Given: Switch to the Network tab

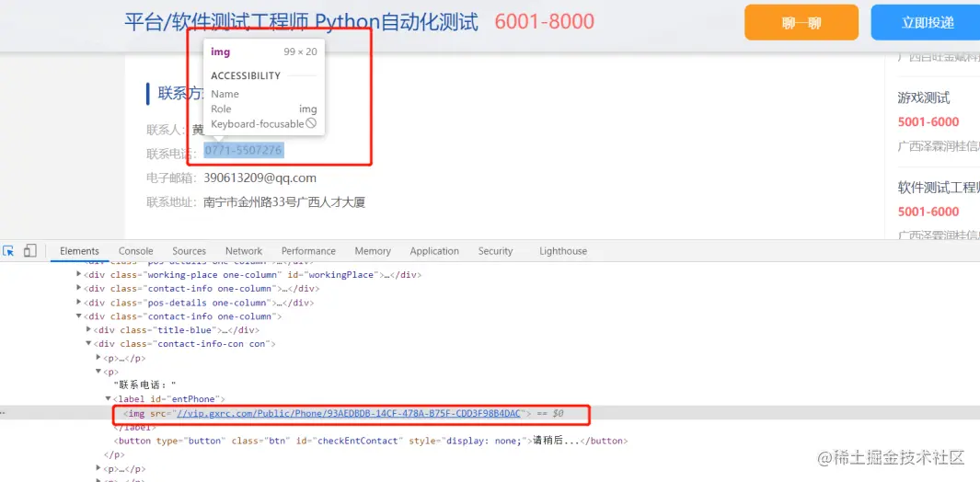Looking at the screenshot, I should (x=244, y=251).
